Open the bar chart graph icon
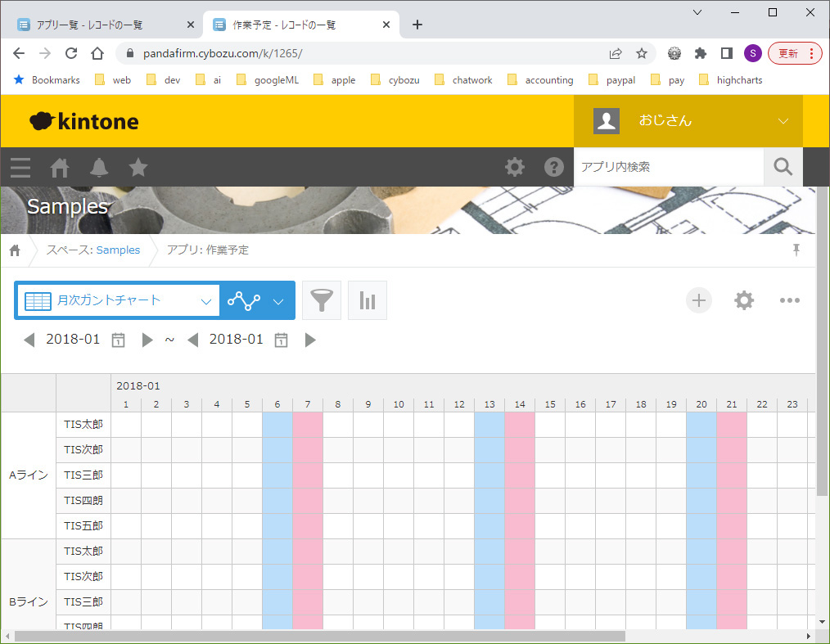The image size is (830, 644). (368, 300)
